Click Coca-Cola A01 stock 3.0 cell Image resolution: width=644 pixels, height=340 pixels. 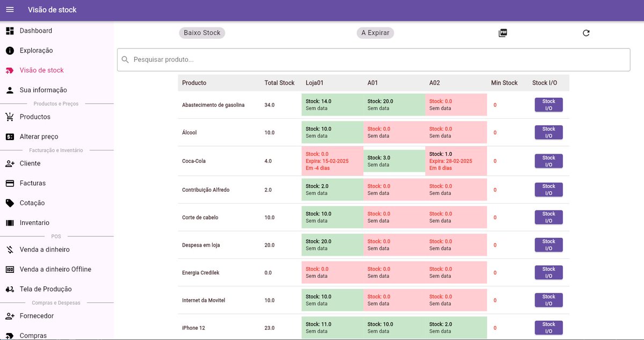[x=394, y=161]
